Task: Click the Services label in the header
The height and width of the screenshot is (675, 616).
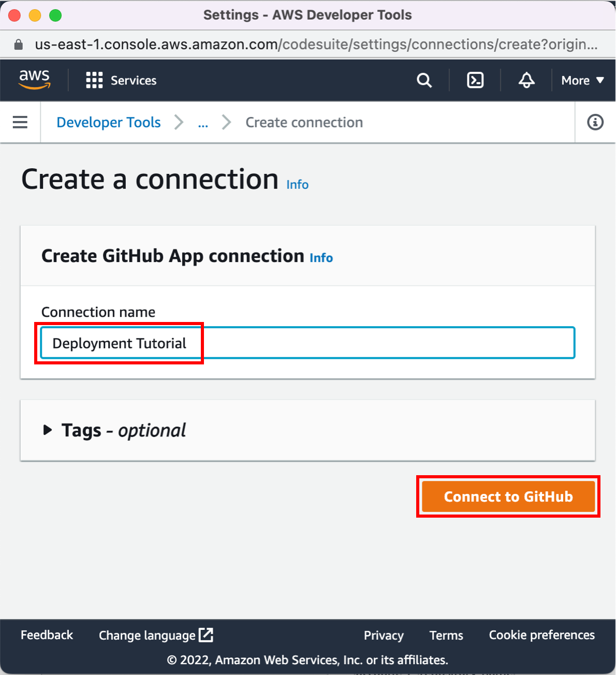Action: (134, 80)
